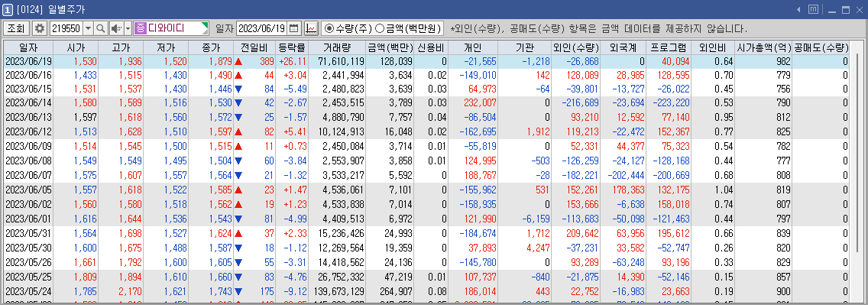Select the institution cell -6,159
The image size is (868, 305).
525,218
